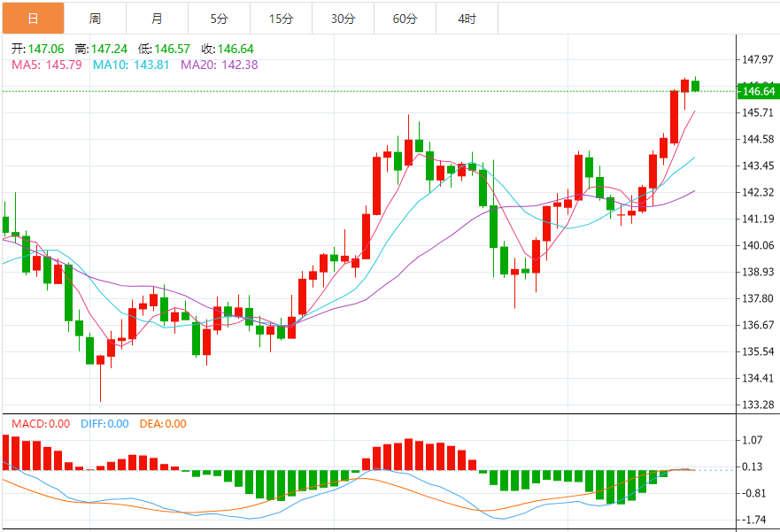The height and width of the screenshot is (532, 780).
Task: Click the 136.67 price axis label
Action: click(758, 325)
